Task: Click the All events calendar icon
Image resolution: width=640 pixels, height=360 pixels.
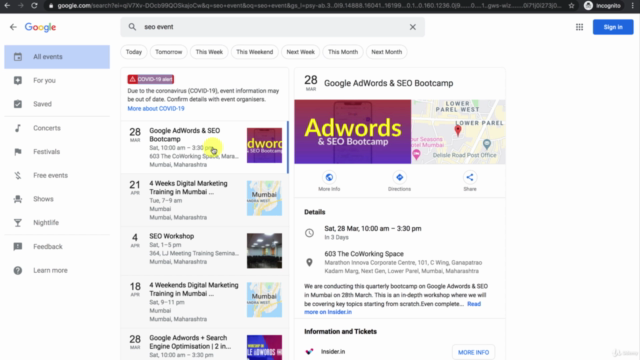Action: (18, 57)
